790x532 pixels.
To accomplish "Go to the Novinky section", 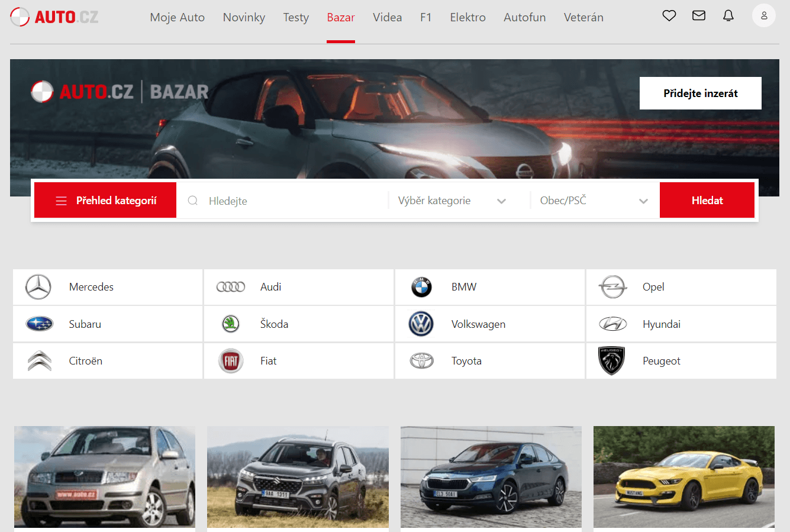I will pos(244,17).
